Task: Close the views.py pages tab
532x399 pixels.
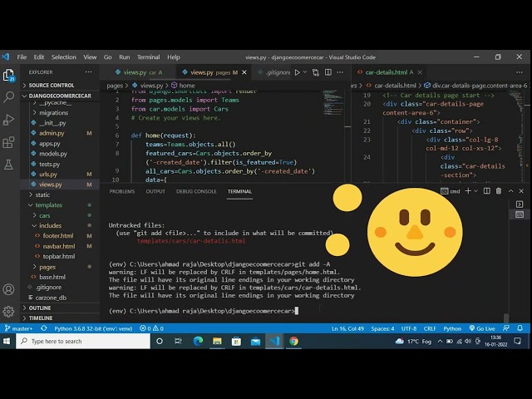Action: tap(244, 72)
